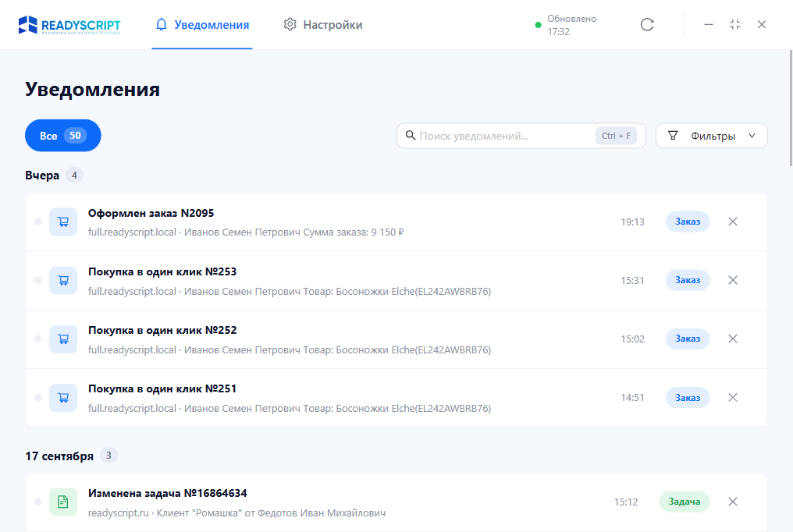Select the Все 50 filter pill
Screen dimensions: 793x532
coord(62,136)
